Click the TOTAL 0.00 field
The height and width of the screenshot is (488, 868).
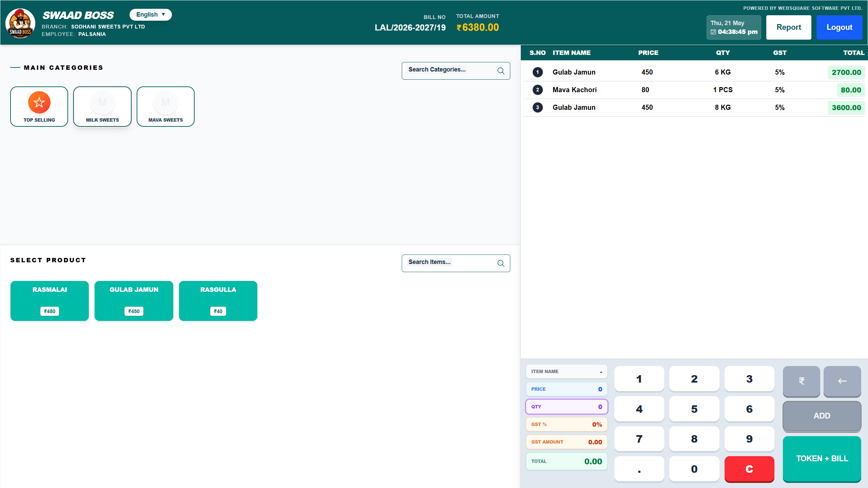tap(567, 461)
